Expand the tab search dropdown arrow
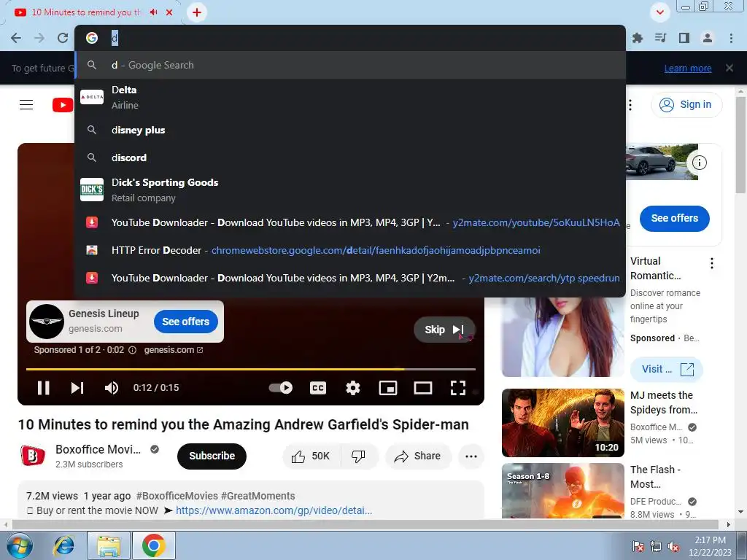747x560 pixels. coord(660,12)
